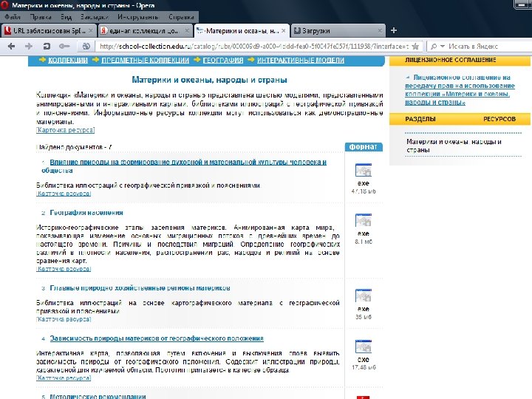The height and width of the screenshot is (399, 532).
Task: Open the Инструменты menu
Action: click(x=137, y=16)
